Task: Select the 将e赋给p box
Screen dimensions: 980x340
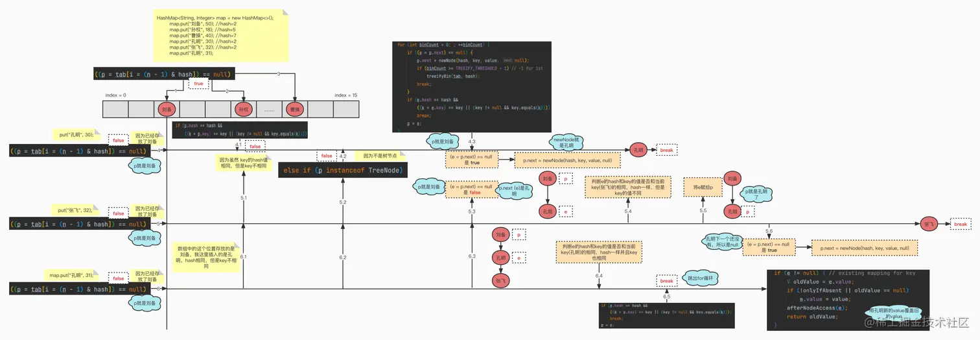Action: point(703,188)
